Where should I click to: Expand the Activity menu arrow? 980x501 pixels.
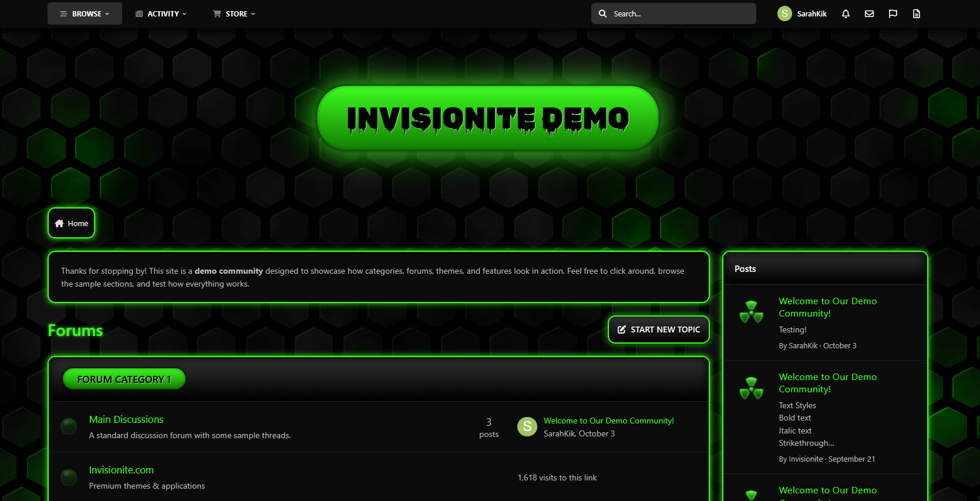click(x=184, y=14)
